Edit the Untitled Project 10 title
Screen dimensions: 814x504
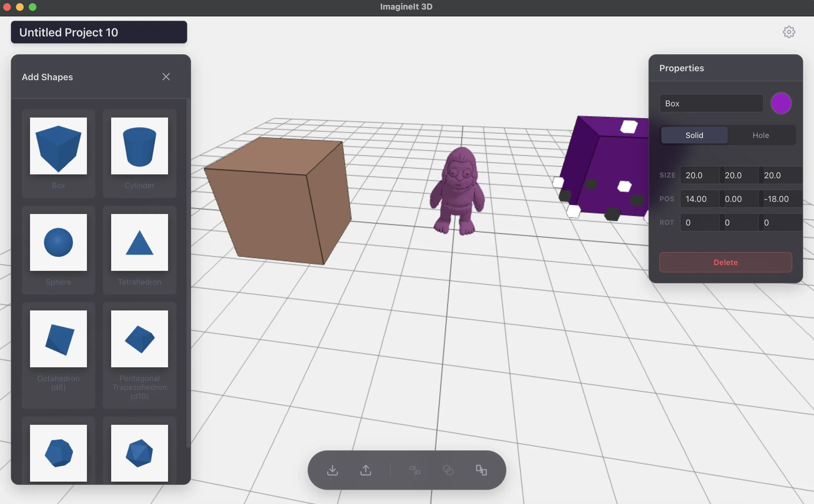click(99, 32)
